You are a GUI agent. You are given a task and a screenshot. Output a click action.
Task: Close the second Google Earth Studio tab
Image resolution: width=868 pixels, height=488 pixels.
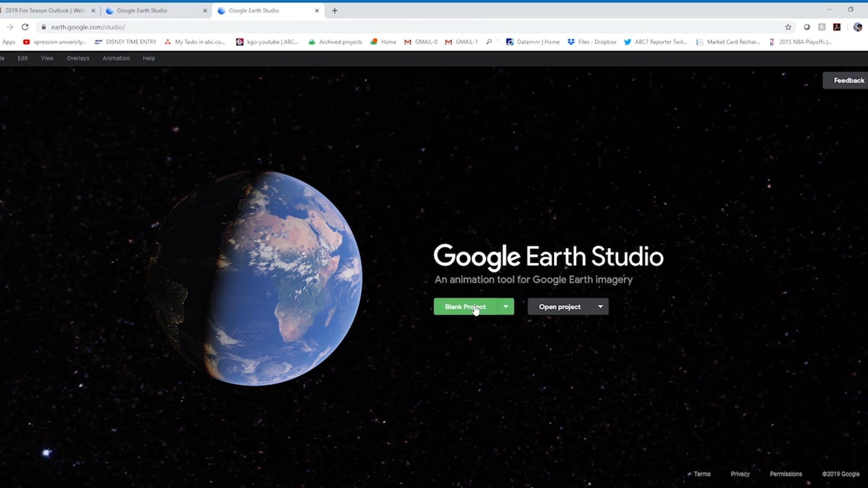point(317,11)
